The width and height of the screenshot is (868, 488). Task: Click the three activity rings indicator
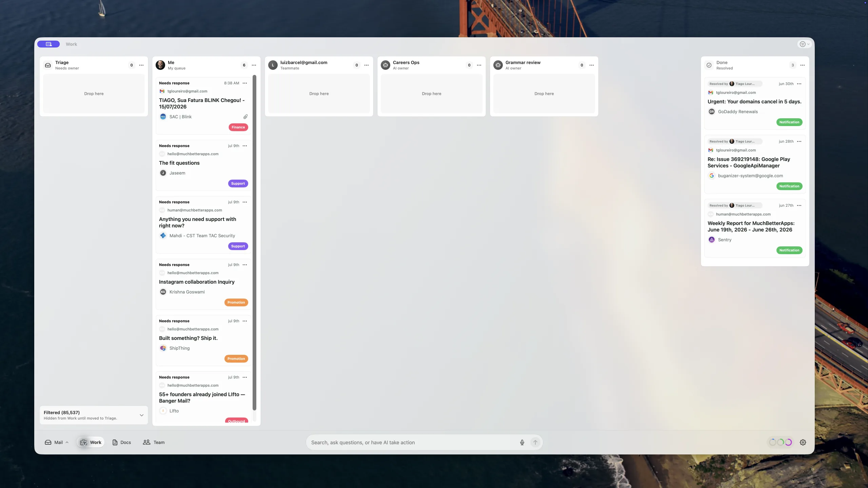tap(781, 442)
